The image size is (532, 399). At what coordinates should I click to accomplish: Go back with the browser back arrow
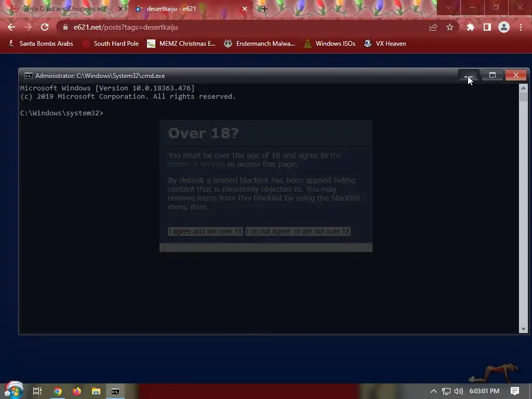point(11,27)
